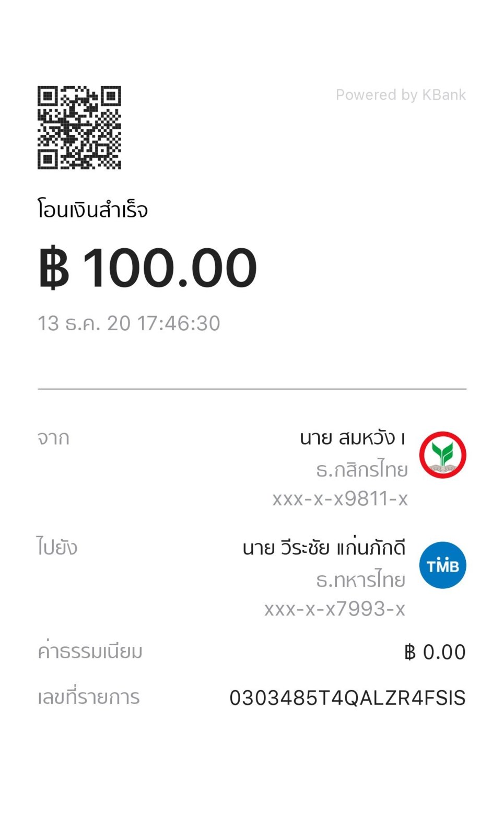Select sender name นาย สมหวัง
The height and width of the screenshot is (836, 504).
(353, 438)
